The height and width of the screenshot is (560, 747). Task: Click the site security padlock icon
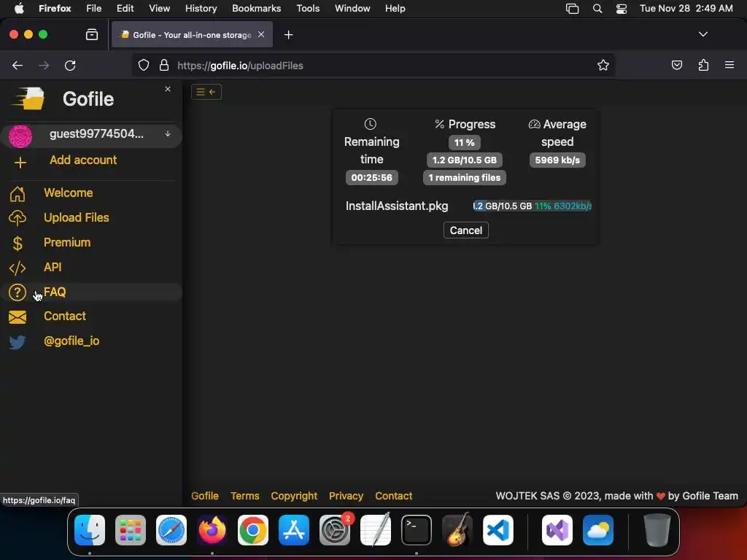(x=164, y=66)
